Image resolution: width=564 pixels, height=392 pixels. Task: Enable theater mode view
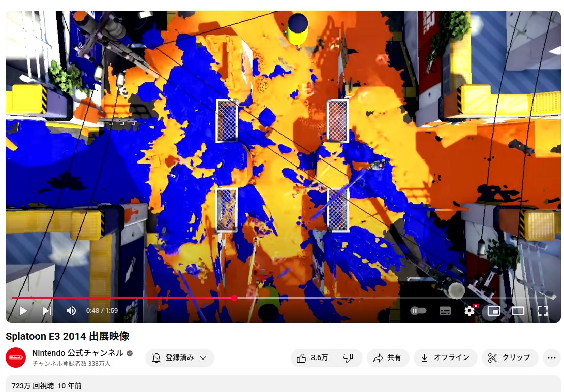tap(518, 311)
